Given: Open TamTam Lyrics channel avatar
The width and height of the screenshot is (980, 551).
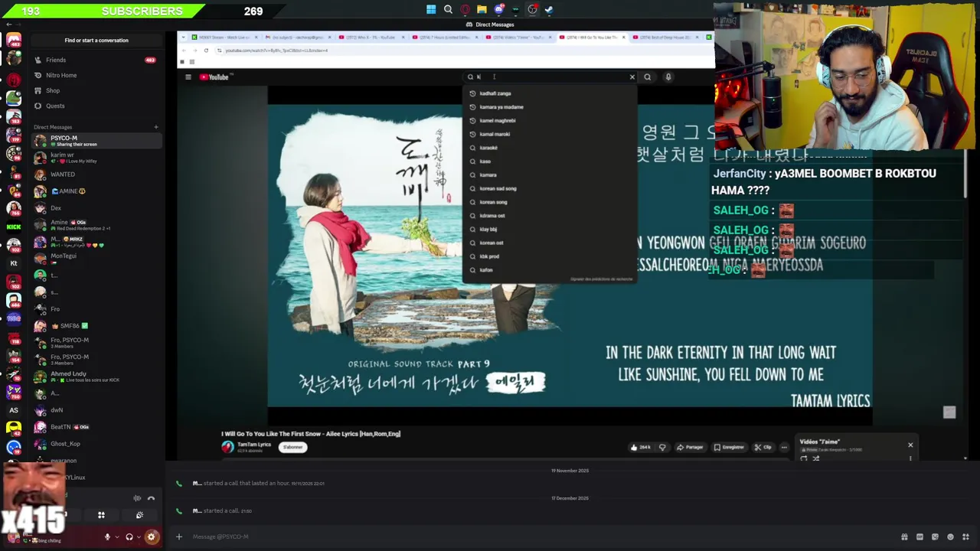Looking at the screenshot, I should tap(227, 447).
